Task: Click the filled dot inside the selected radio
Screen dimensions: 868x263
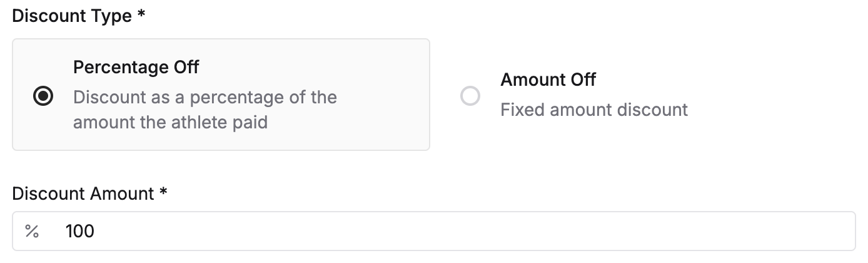Action: coord(43,96)
